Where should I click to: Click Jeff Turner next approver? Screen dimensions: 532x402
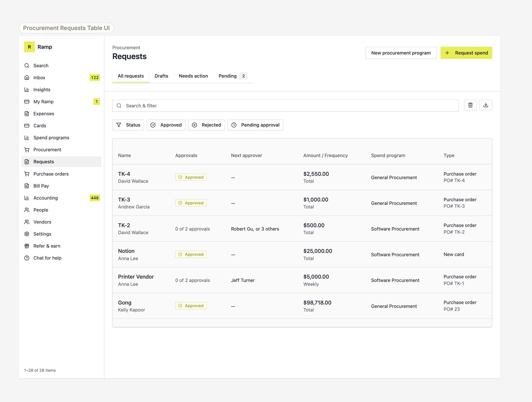click(x=243, y=280)
